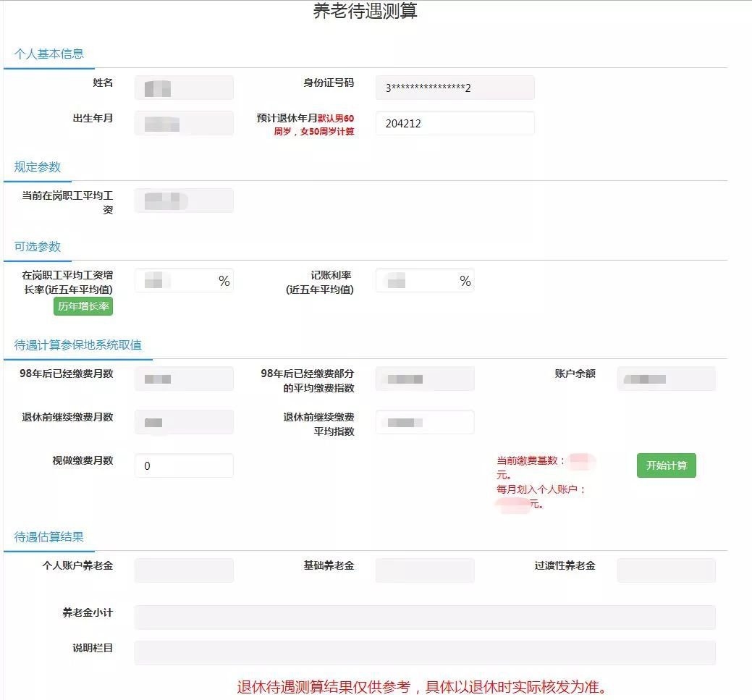
Task: Click the 说明栏目 description field
Action: pos(426,653)
